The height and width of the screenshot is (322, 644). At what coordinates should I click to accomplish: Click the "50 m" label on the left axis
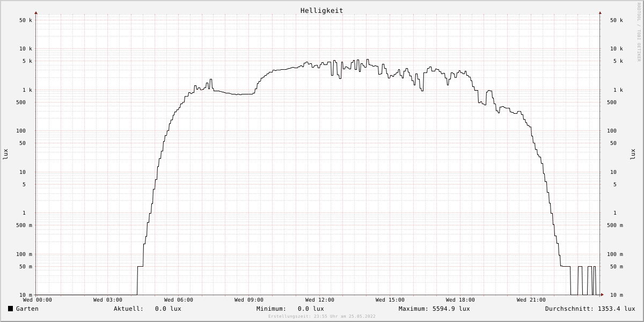point(26,267)
